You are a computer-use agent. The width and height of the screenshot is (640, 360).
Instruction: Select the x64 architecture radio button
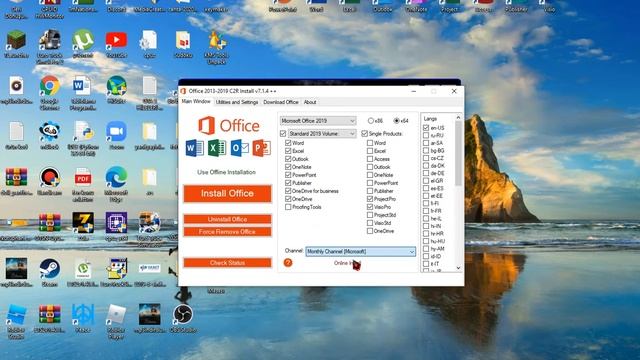pyautogui.click(x=396, y=121)
